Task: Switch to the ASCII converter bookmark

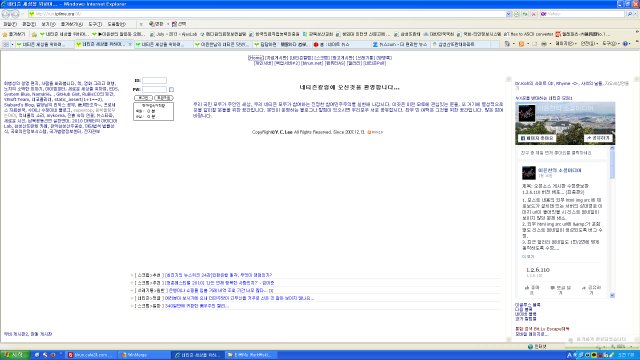Action: (x=529, y=34)
